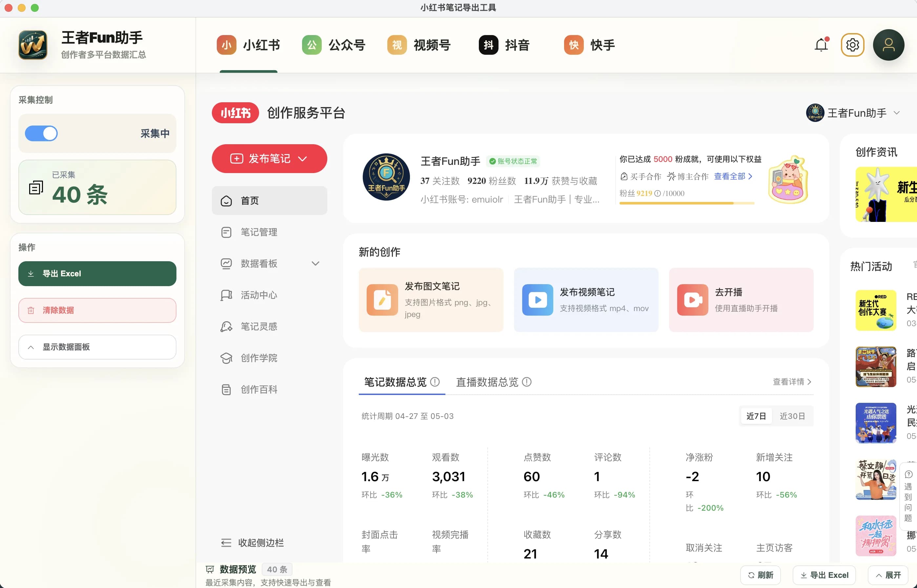Click the 王者Fun助手 profile avatar image
This screenshot has width=917, height=588.
click(386, 177)
